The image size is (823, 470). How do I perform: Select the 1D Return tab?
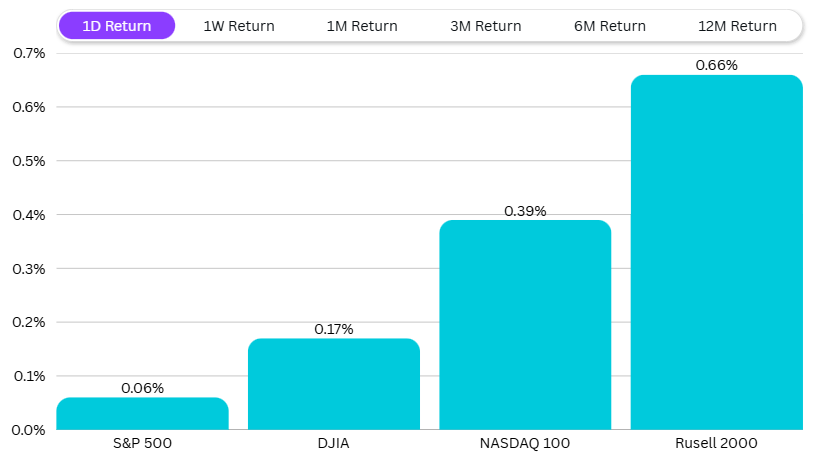tap(117, 26)
